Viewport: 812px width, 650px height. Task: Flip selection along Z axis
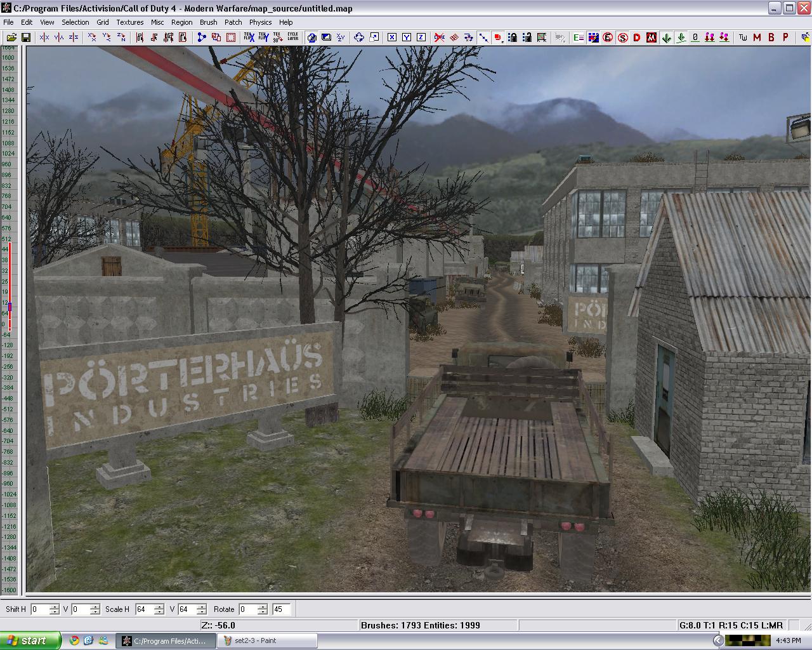(74, 37)
